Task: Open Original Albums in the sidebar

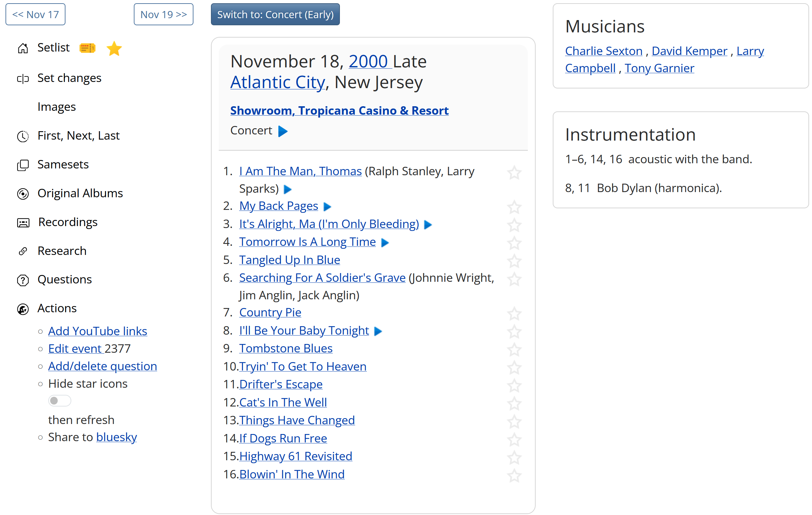Action: point(80,193)
